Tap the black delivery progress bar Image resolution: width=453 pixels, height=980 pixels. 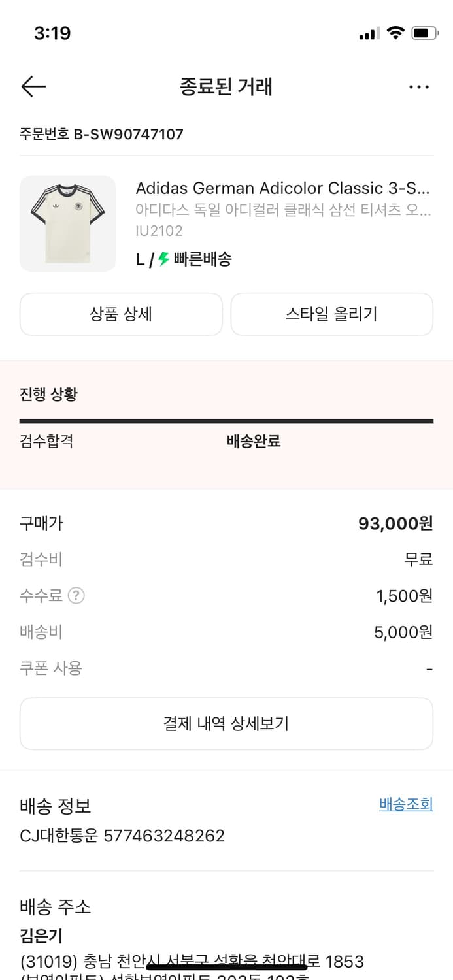pos(226,421)
